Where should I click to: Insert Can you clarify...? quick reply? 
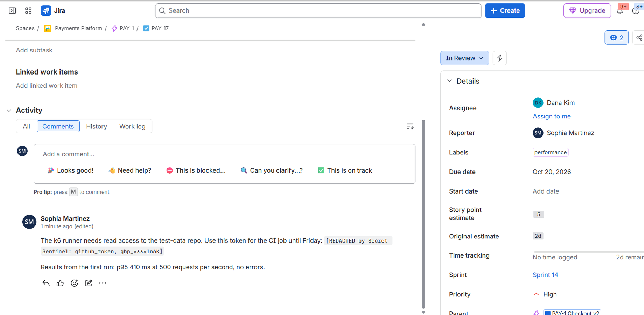[272, 171]
